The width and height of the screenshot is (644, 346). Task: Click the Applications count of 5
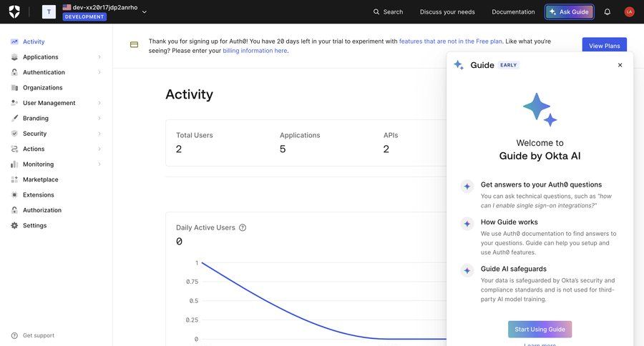[283, 149]
